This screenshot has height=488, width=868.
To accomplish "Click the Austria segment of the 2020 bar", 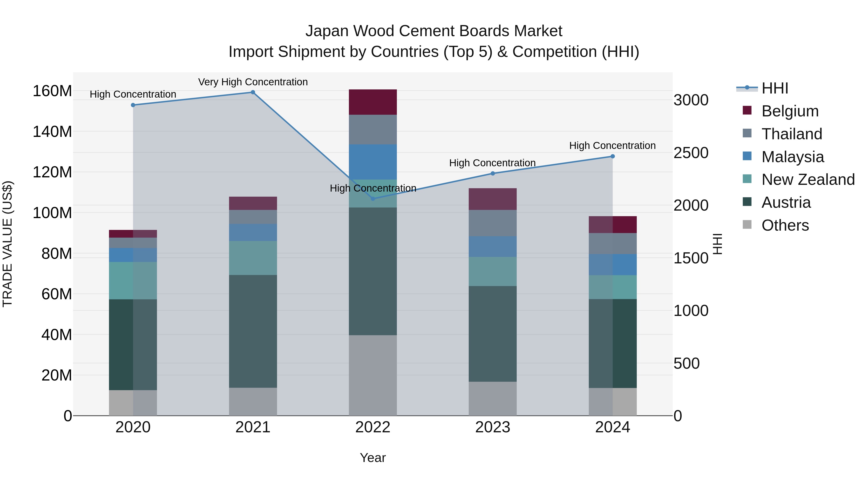I will [x=133, y=345].
